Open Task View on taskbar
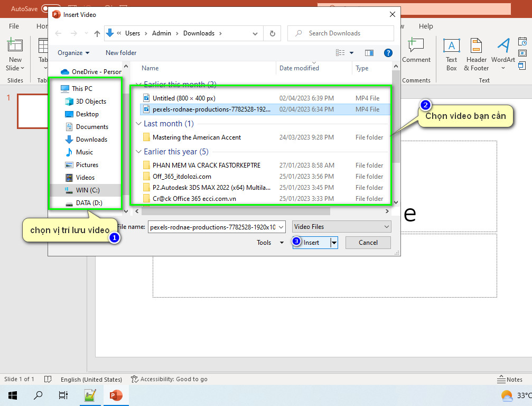 coord(63,395)
